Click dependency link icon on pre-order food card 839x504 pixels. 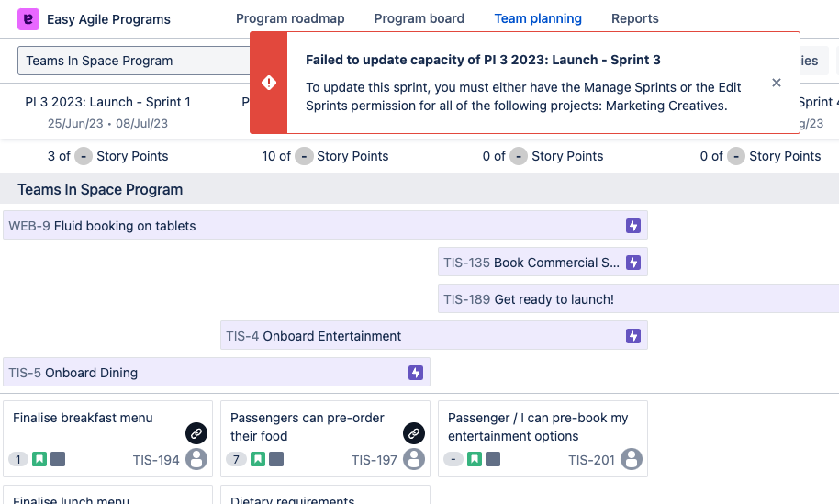[x=414, y=432]
